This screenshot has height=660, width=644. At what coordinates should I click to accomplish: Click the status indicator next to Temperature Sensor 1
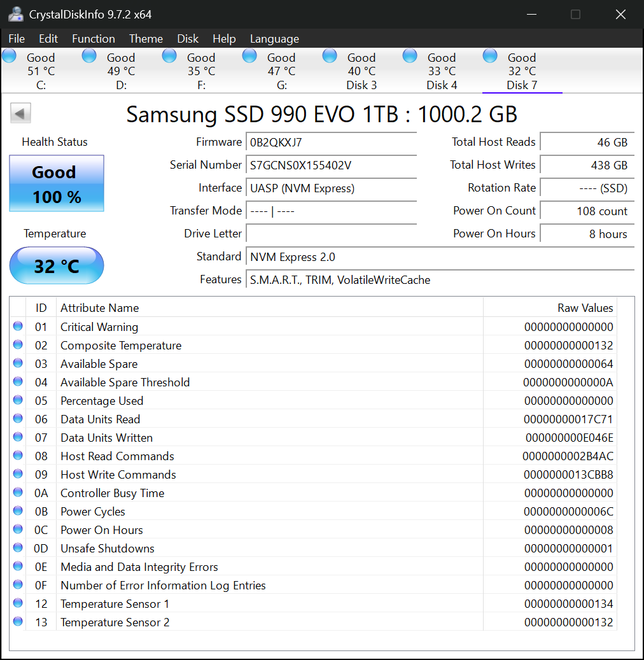click(18, 603)
